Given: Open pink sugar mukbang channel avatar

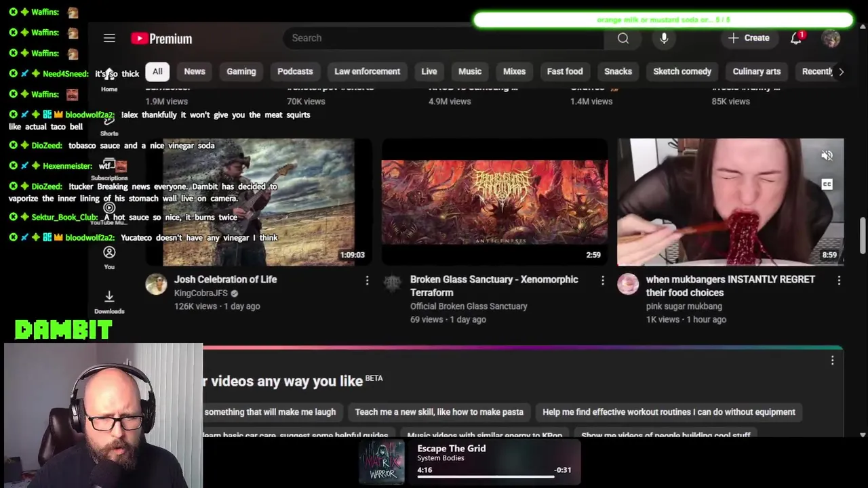Looking at the screenshot, I should [x=628, y=284].
